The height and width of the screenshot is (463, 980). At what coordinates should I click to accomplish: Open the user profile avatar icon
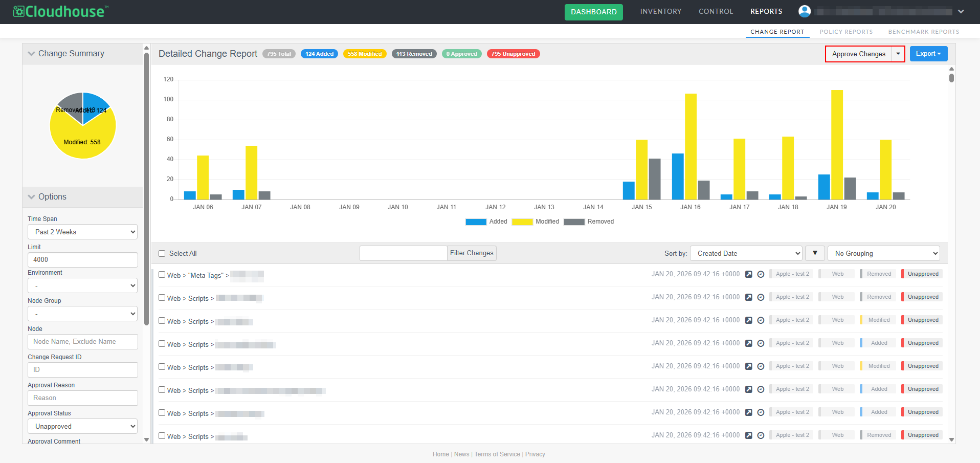(805, 11)
